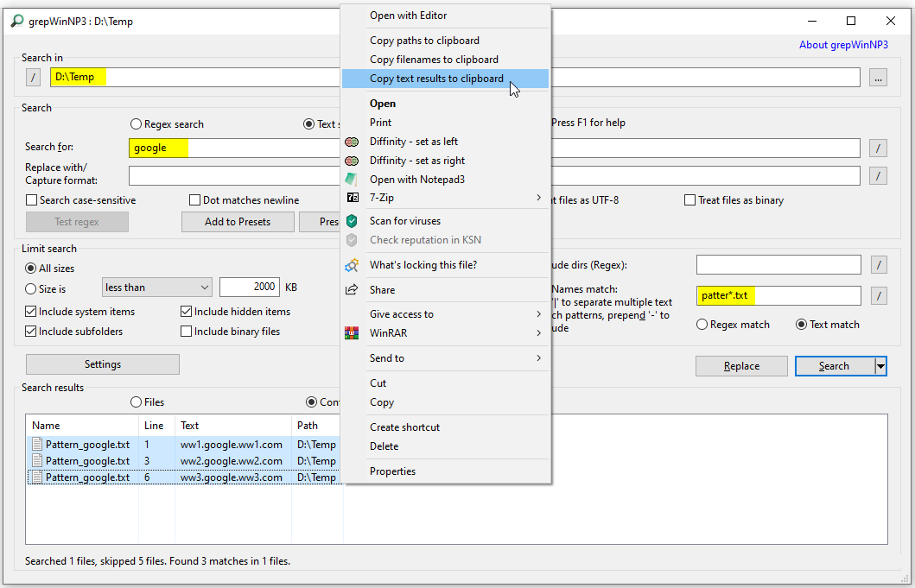Choose Cut from context menu
Screen dimensions: 915x588
pos(446,383)
